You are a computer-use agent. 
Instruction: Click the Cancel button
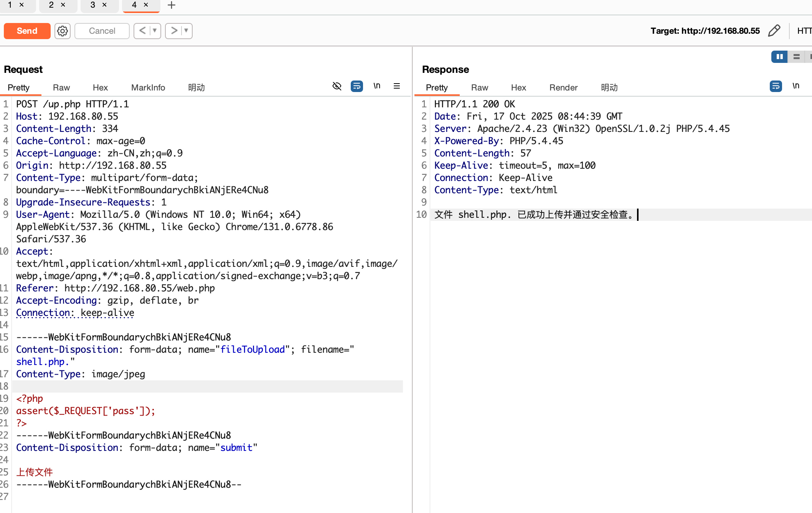102,31
